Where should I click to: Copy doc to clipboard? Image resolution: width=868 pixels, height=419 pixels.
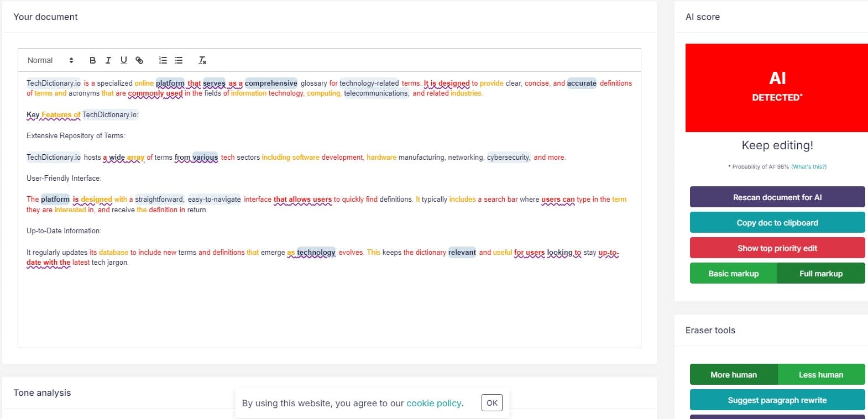[x=777, y=223]
